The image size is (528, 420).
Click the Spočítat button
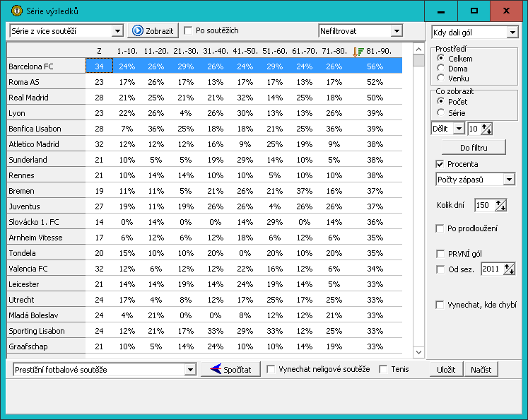tap(230, 370)
